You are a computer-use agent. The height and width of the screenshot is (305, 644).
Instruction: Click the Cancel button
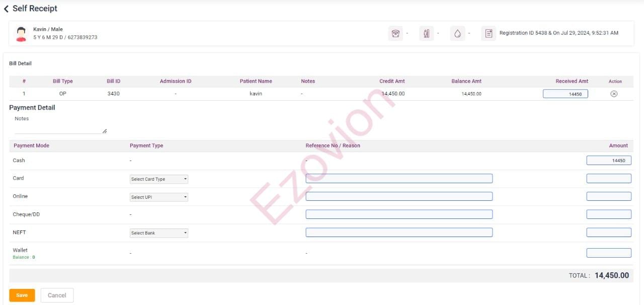click(x=57, y=295)
